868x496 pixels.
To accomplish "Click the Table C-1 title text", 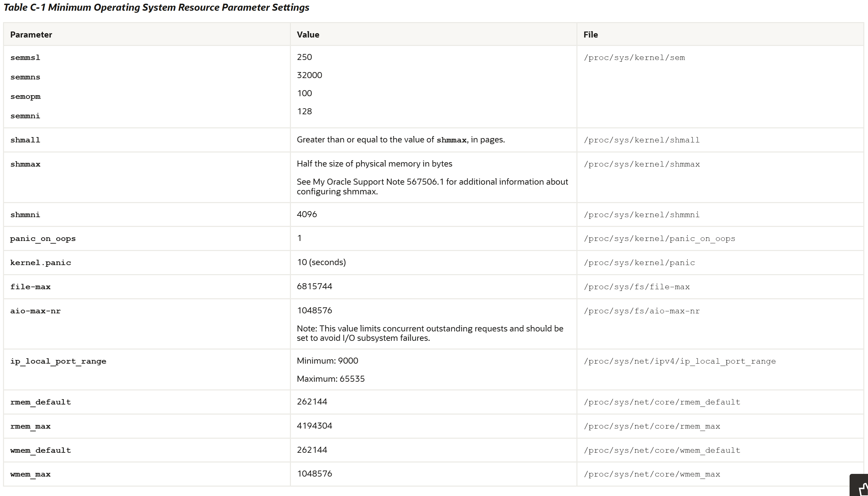I will [156, 7].
